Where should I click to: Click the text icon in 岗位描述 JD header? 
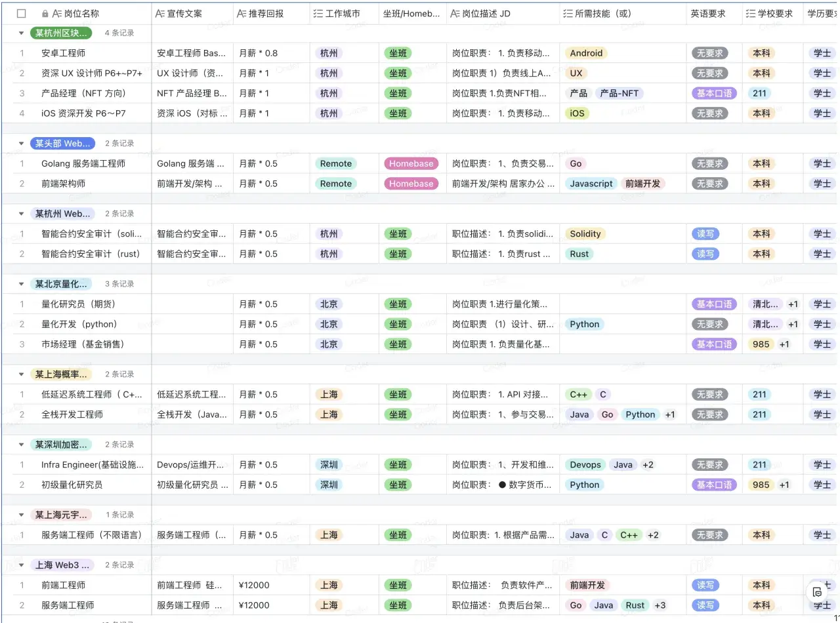coord(455,13)
